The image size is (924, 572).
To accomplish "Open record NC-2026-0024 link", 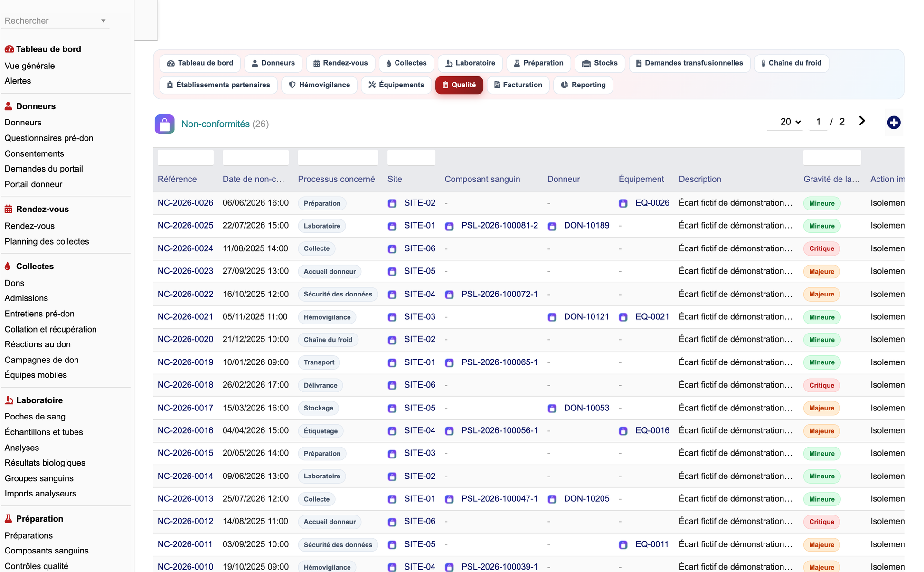I will point(185,248).
